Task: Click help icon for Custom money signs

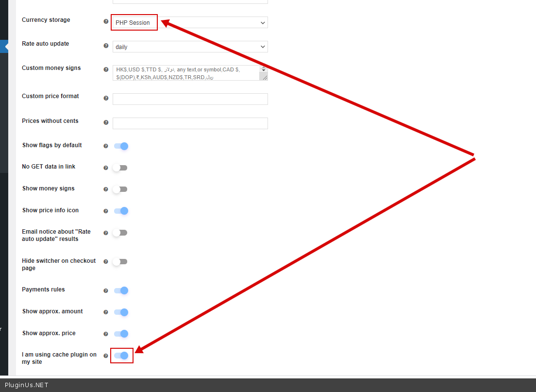Action: pos(106,69)
